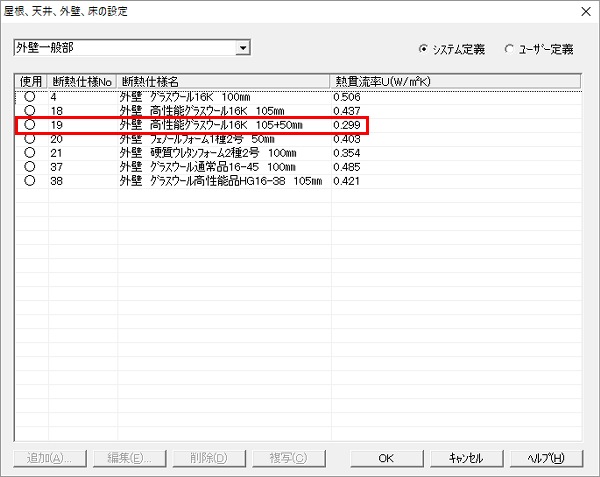The height and width of the screenshot is (477, 600).
Task: Click the 断熱仕様名 column header
Action: click(223, 81)
